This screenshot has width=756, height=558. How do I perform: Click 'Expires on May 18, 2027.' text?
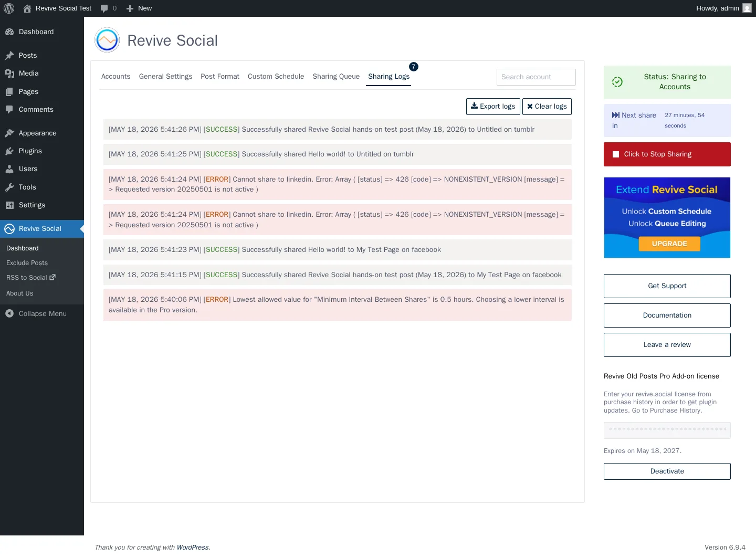(643, 451)
